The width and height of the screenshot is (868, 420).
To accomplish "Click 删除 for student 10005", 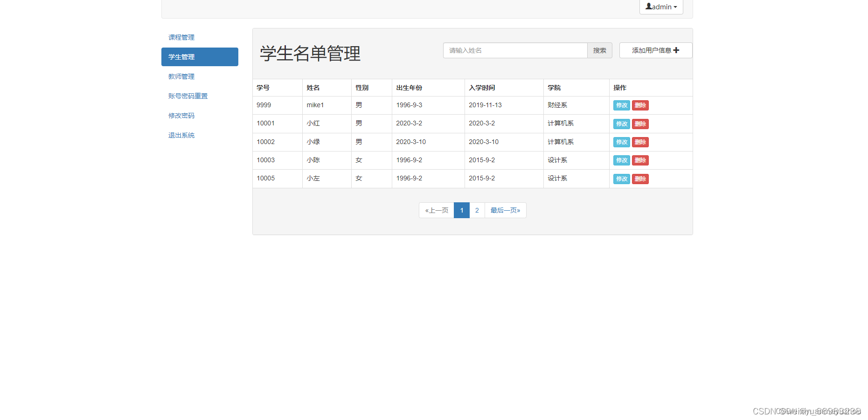I will point(640,179).
